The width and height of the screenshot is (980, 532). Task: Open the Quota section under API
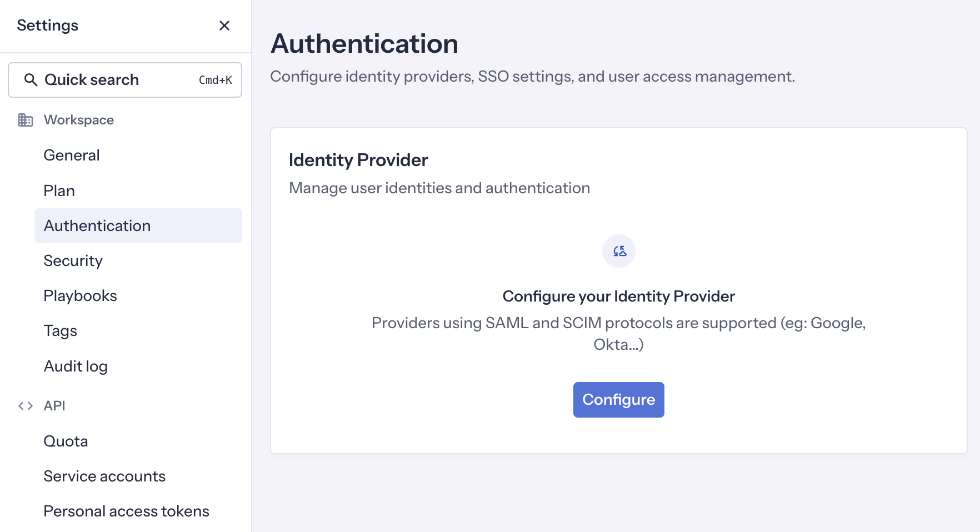pos(66,441)
